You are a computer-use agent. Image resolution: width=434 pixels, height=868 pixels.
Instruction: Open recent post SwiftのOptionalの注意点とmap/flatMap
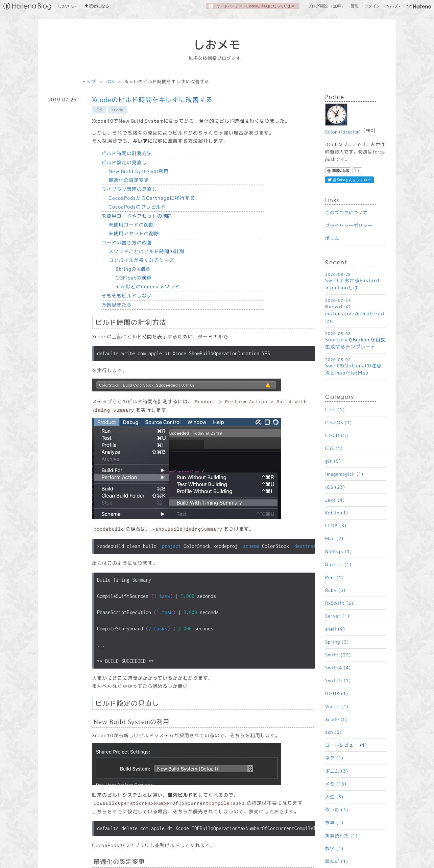click(353, 369)
